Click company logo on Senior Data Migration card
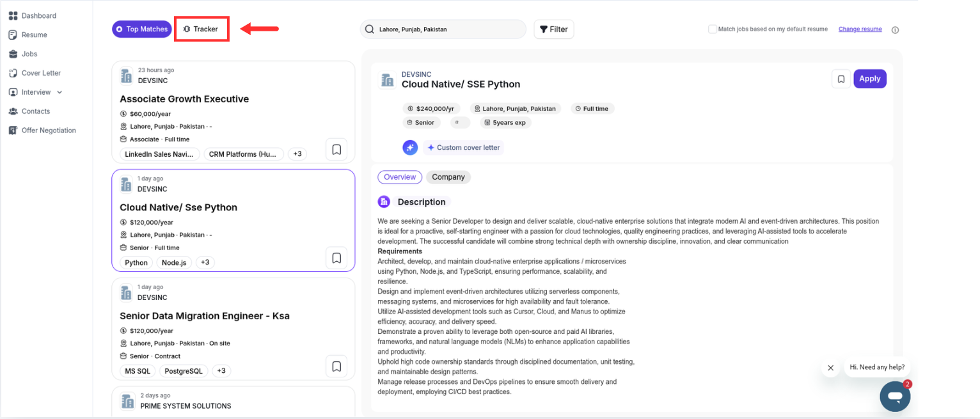This screenshot has width=980, height=419. tap(126, 292)
